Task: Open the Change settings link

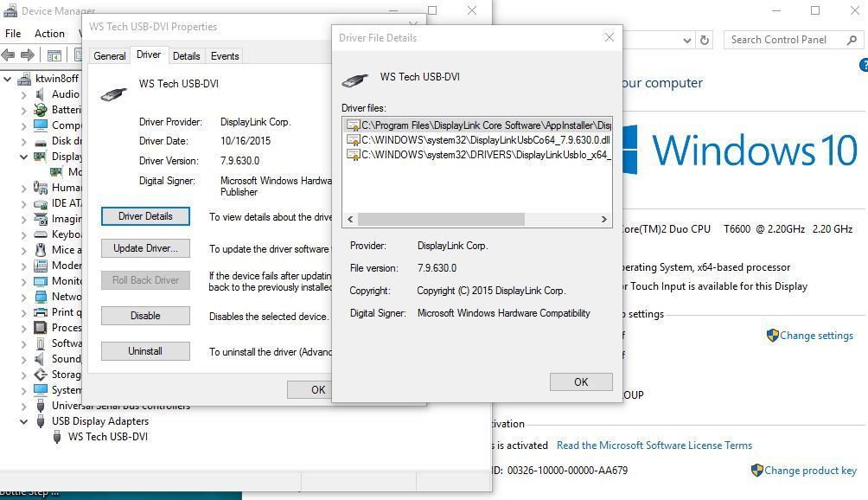Action: click(x=816, y=336)
